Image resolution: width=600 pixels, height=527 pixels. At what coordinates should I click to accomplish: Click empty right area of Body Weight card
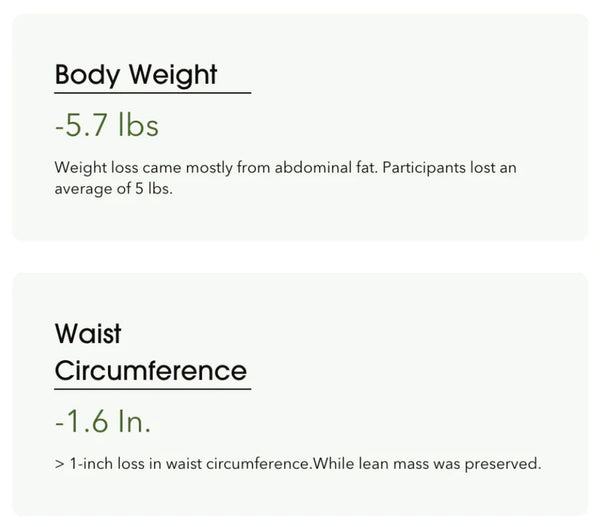[421, 96]
